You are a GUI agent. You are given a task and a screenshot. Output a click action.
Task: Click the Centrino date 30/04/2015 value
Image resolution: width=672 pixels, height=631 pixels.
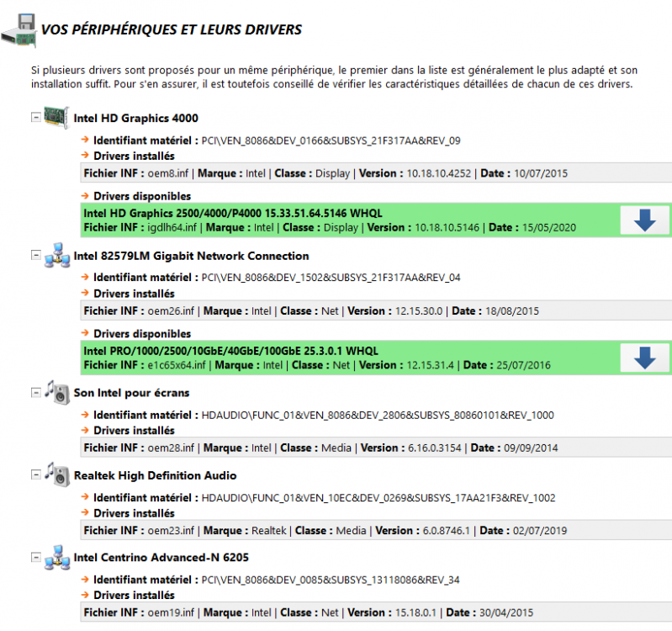click(506, 612)
